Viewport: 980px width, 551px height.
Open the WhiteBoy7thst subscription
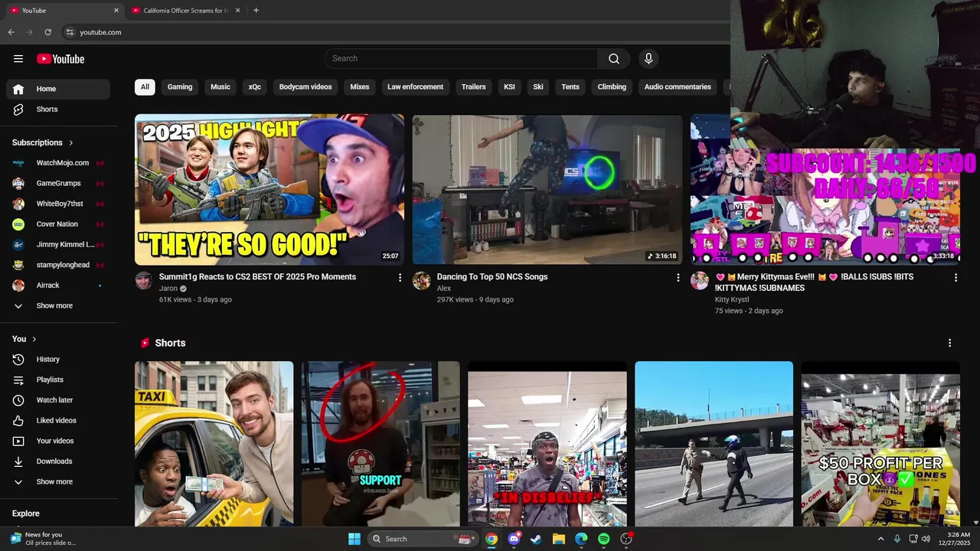(x=58, y=204)
